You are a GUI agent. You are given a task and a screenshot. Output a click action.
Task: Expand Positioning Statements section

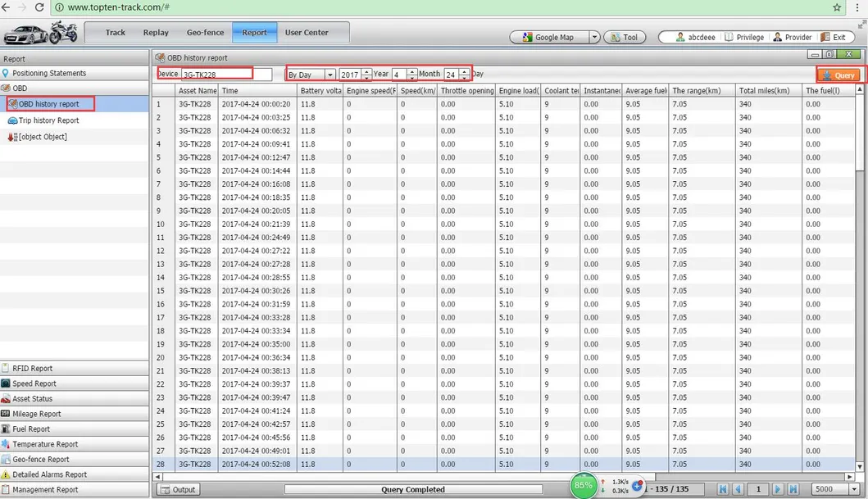pyautogui.click(x=75, y=73)
